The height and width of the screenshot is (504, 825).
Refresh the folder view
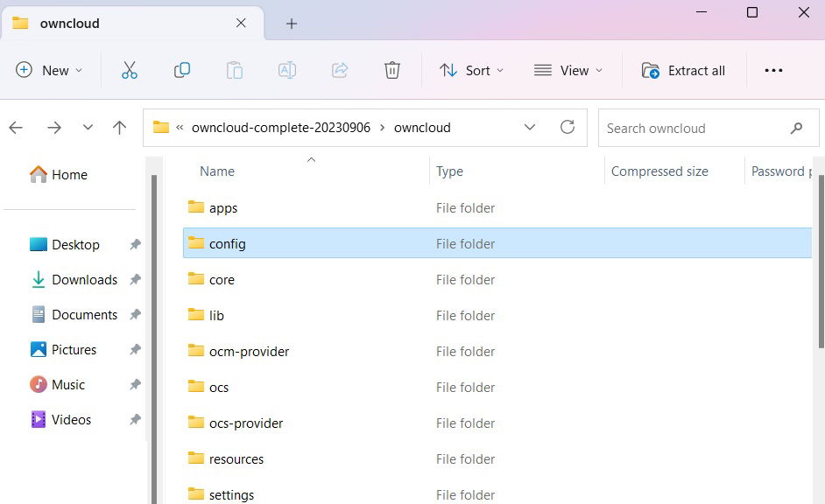pyautogui.click(x=568, y=127)
